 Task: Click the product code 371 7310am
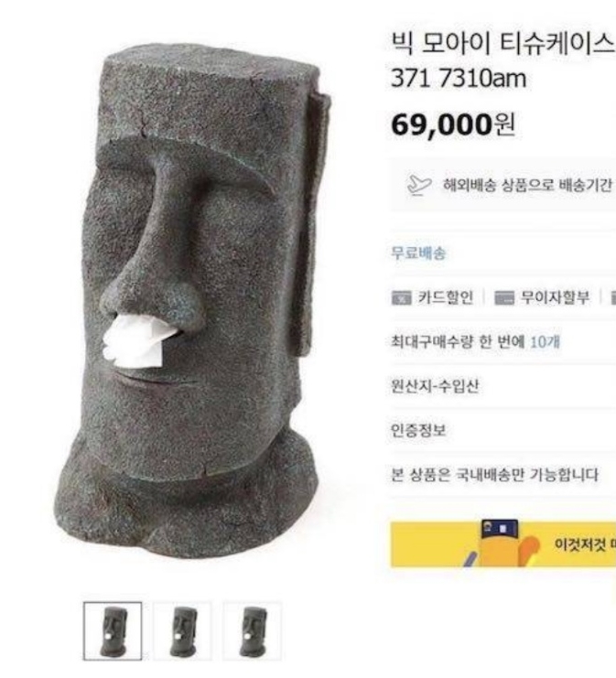tap(459, 79)
